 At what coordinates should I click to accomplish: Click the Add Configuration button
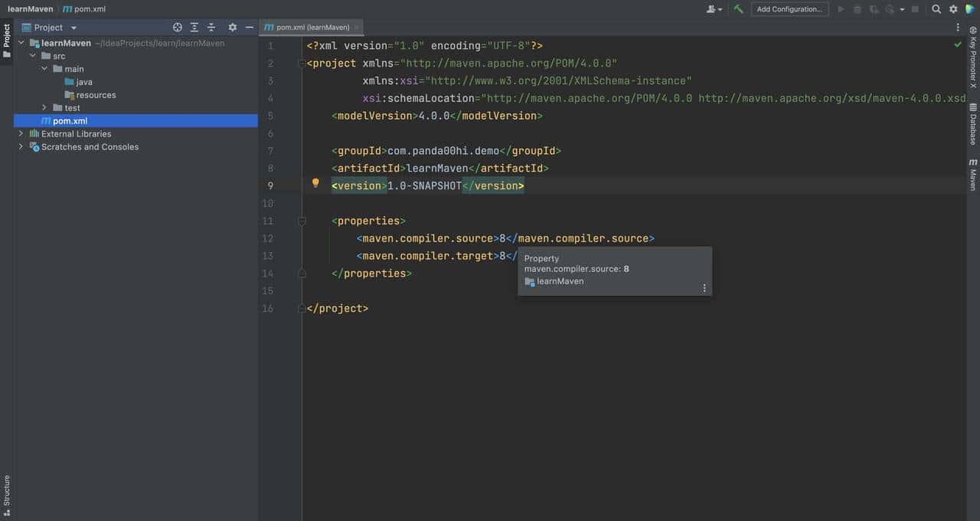click(789, 9)
